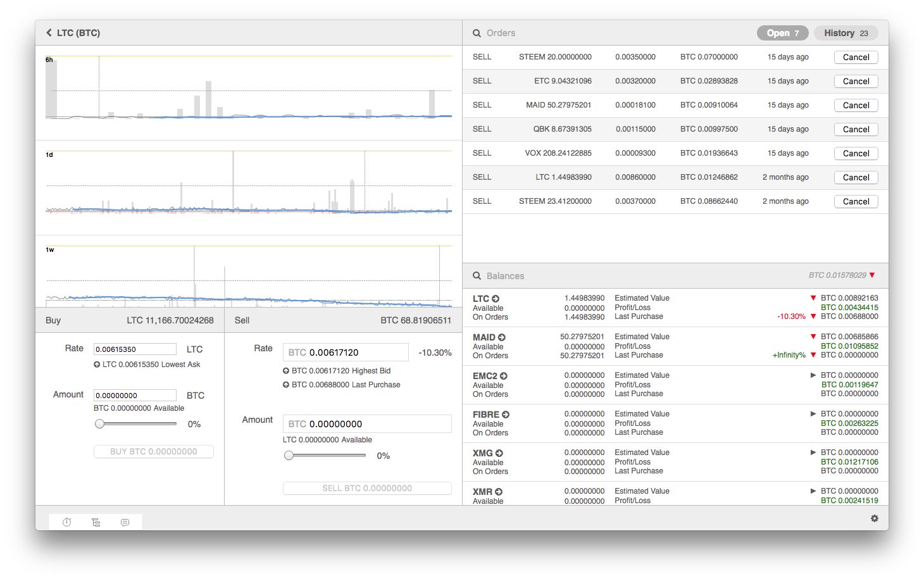
Task: Click 'BTC 0.00617120 Highest Bid' text
Action: click(x=341, y=371)
